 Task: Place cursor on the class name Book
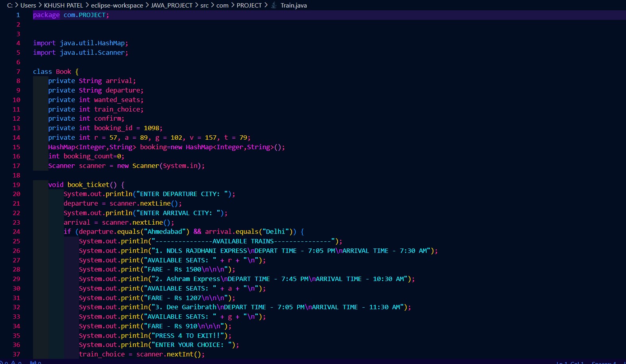tap(64, 71)
